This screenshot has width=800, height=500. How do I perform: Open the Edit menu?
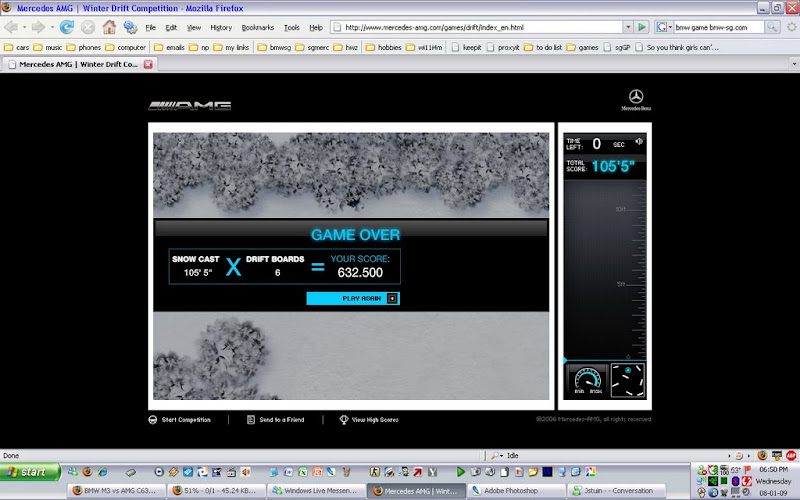point(171,28)
